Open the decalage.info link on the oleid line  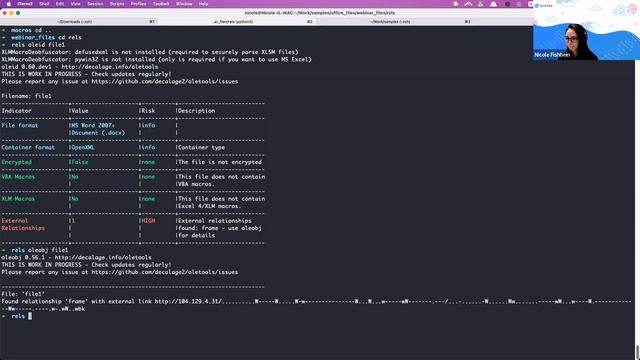(109, 67)
